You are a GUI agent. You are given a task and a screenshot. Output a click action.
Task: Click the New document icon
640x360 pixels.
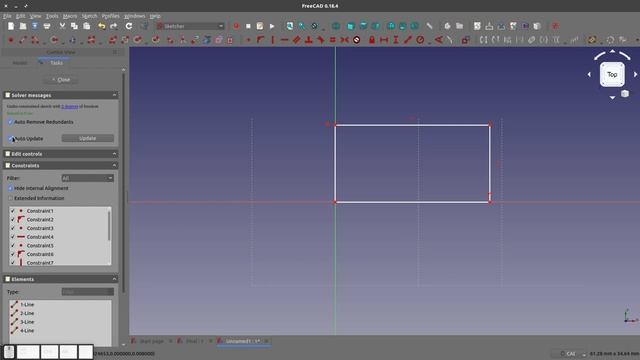click(x=11, y=26)
